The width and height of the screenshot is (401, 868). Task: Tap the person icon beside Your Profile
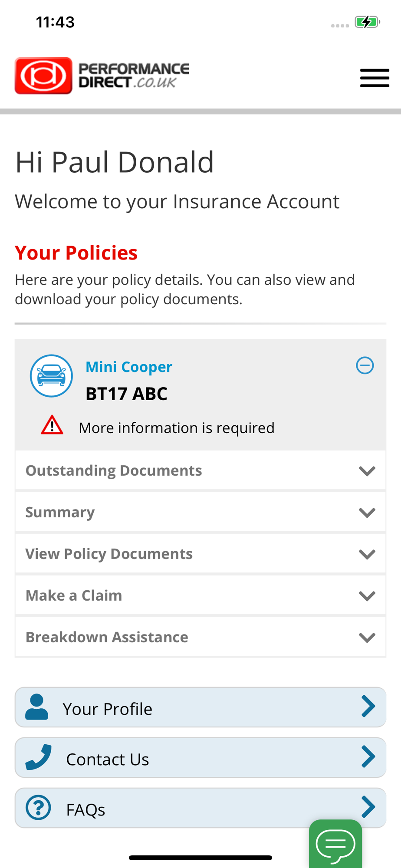click(37, 707)
